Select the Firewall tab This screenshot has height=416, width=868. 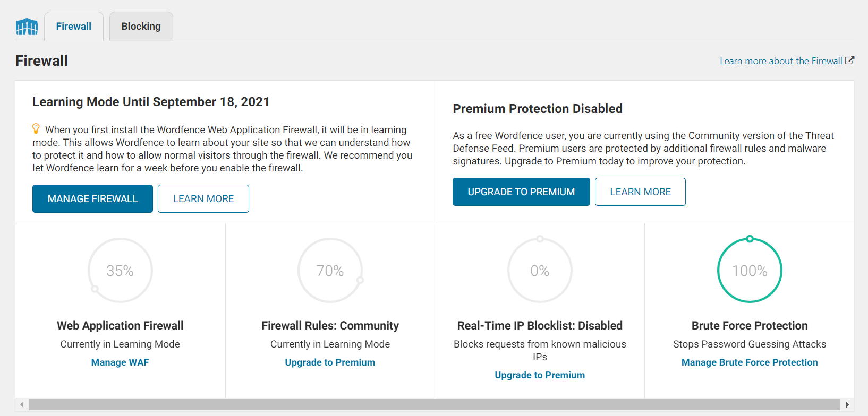tap(74, 27)
